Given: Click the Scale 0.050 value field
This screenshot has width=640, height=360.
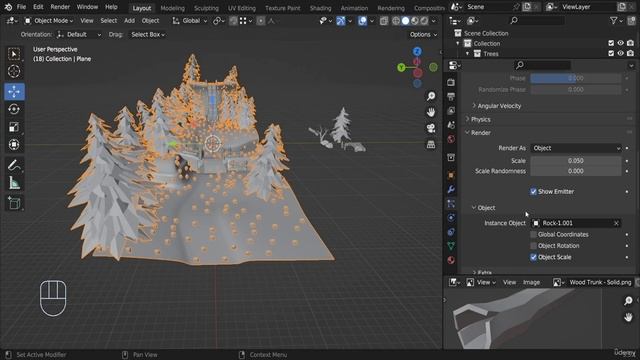Looking at the screenshot, I should [576, 161].
